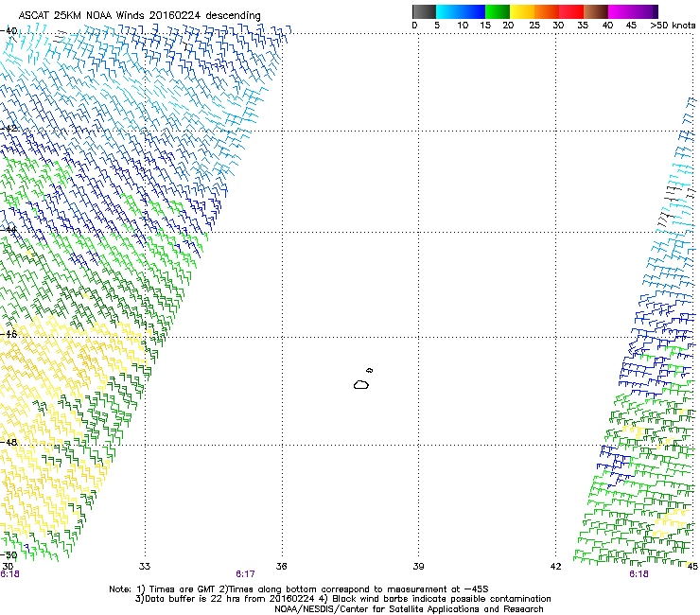700x615 pixels.
Task: Click the cyan-blue 5-15 knots color band
Action: click(x=461, y=11)
